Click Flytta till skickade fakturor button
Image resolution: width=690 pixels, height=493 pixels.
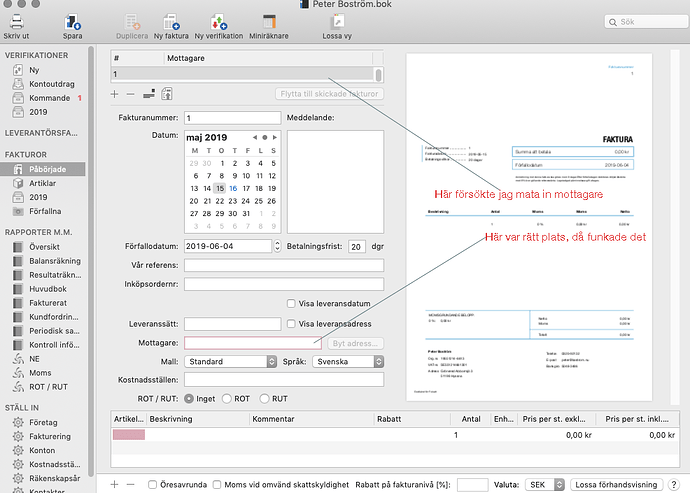[329, 94]
